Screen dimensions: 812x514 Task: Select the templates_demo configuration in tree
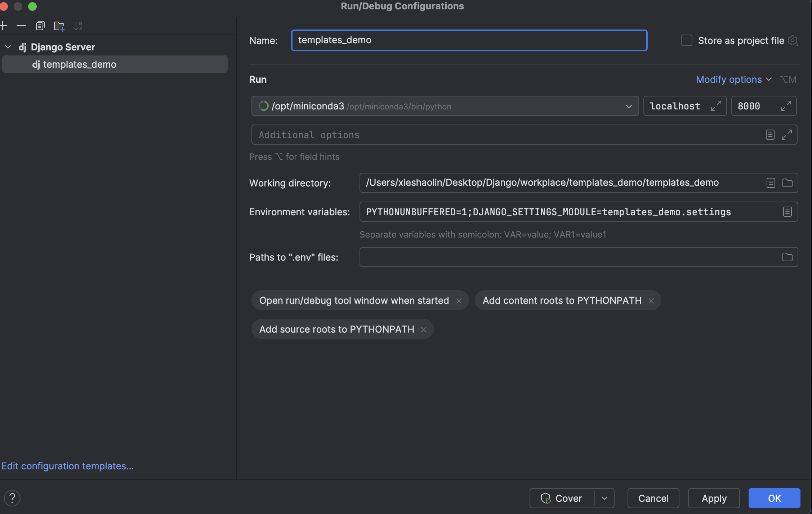click(x=115, y=64)
